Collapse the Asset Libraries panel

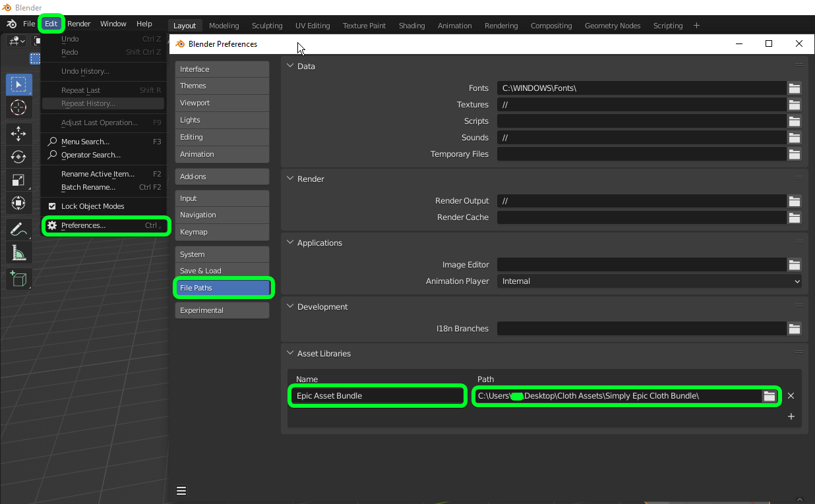(291, 353)
